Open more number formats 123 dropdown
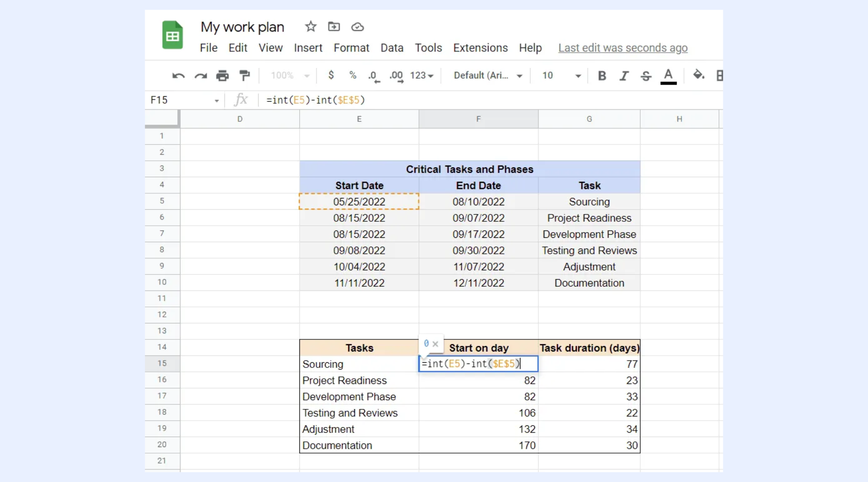Screen dimensions: 868x482 [422, 76]
